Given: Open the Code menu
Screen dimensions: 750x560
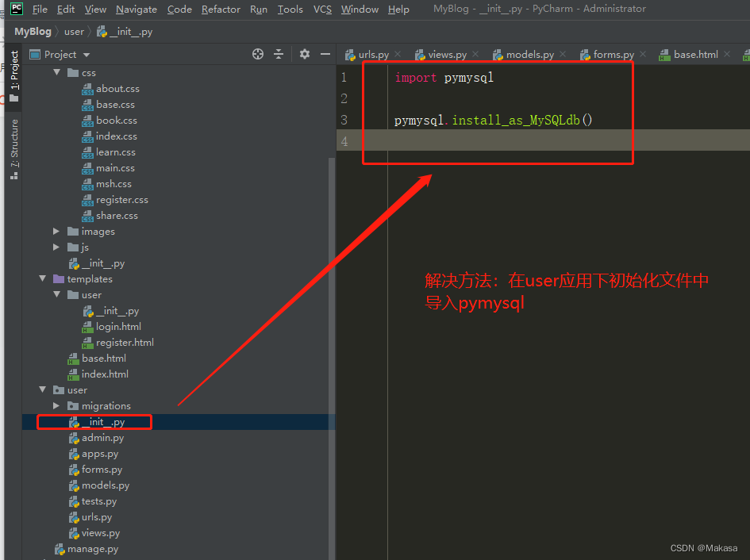Looking at the screenshot, I should point(179,9).
